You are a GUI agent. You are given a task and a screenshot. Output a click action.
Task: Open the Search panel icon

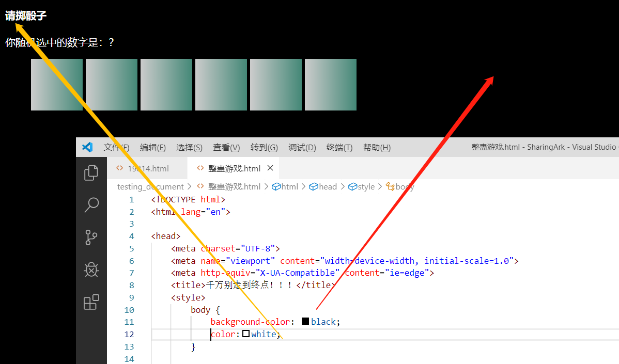click(91, 205)
